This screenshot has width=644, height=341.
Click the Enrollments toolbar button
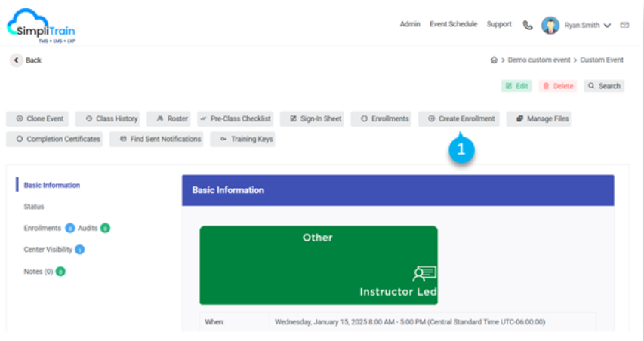point(381,119)
